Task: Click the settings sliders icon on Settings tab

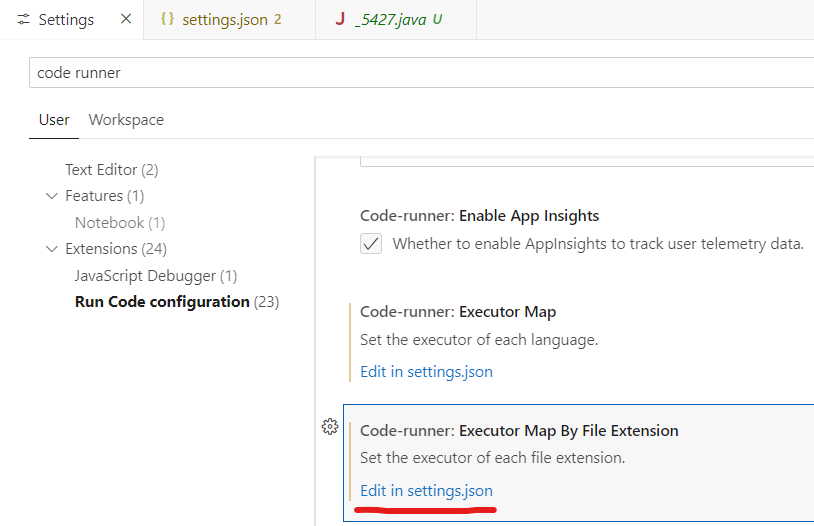Action: pyautogui.click(x=23, y=20)
